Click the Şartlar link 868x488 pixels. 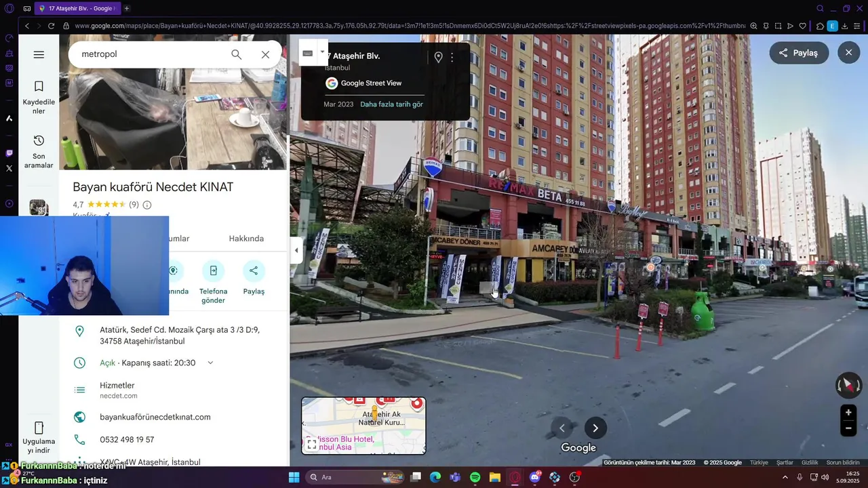coord(785,462)
